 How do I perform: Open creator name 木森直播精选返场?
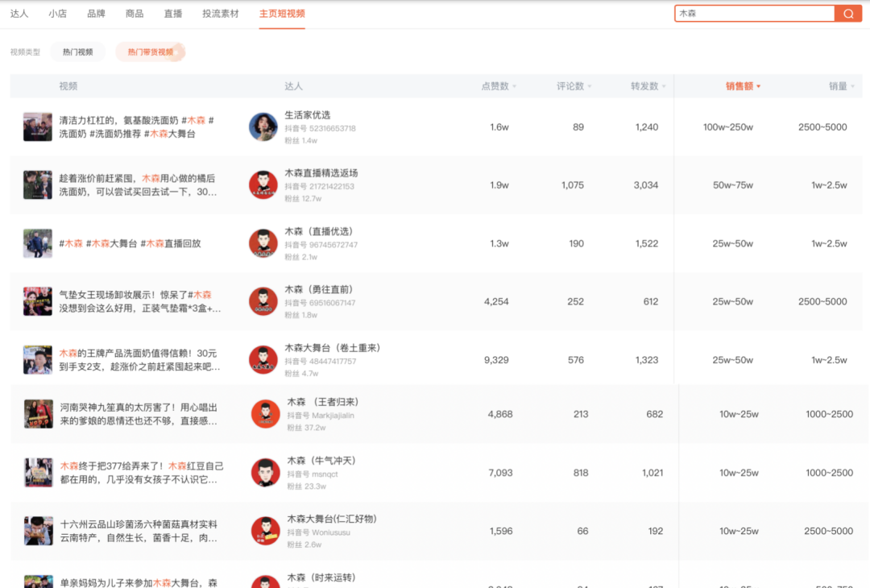(321, 173)
